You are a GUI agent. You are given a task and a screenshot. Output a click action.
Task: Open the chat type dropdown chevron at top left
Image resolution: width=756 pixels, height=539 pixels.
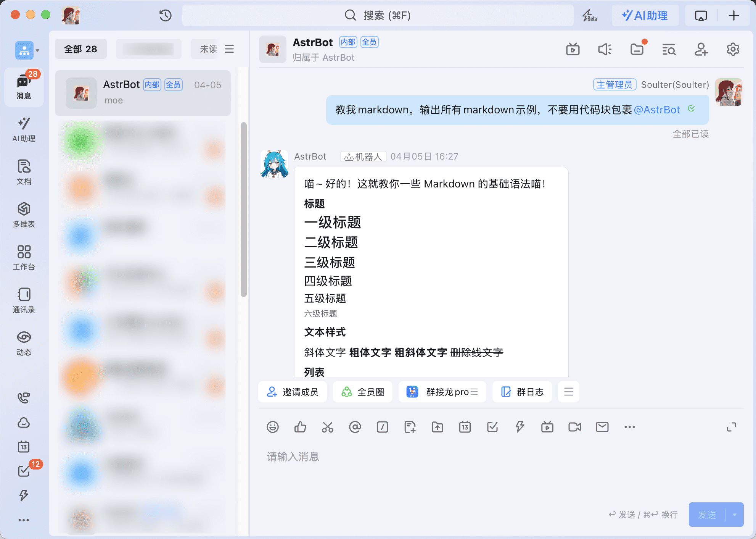click(37, 50)
